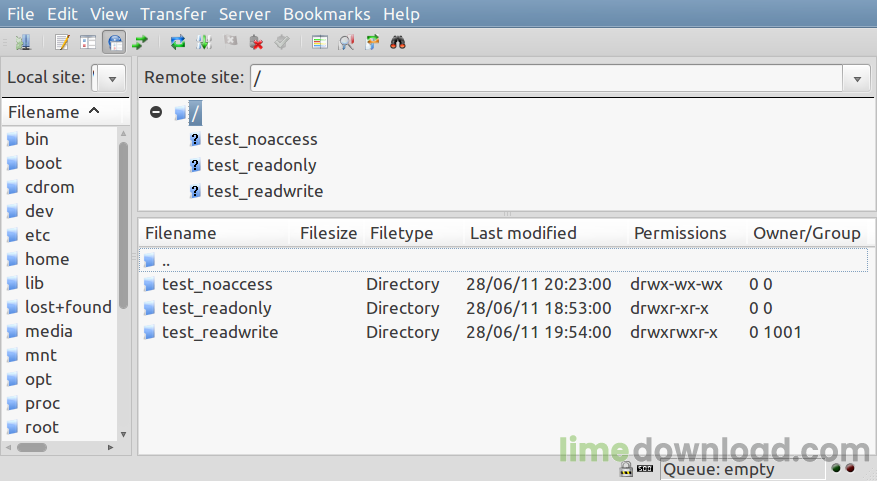Select test_readonly in the remote tree
Screen dimensions: 877x481
[x=261, y=165]
